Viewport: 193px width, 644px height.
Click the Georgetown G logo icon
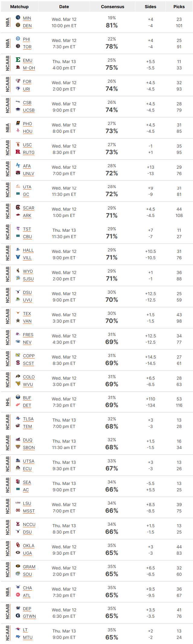coord(18,616)
